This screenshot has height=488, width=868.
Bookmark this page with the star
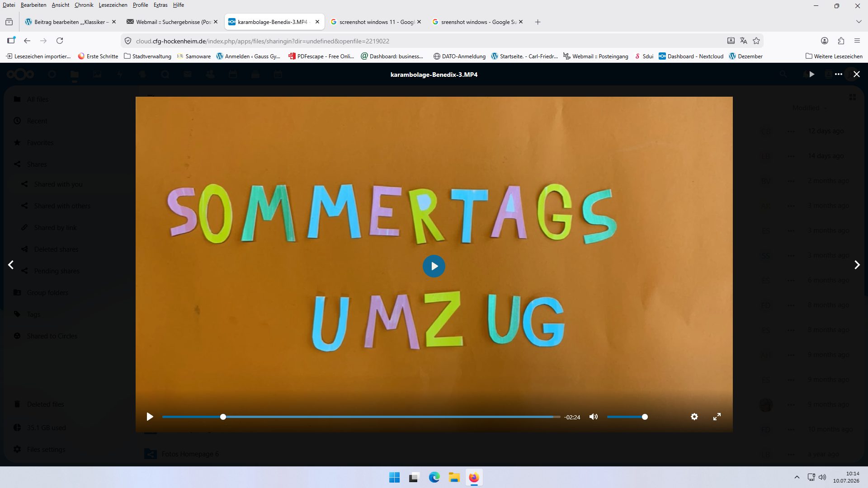tap(756, 41)
